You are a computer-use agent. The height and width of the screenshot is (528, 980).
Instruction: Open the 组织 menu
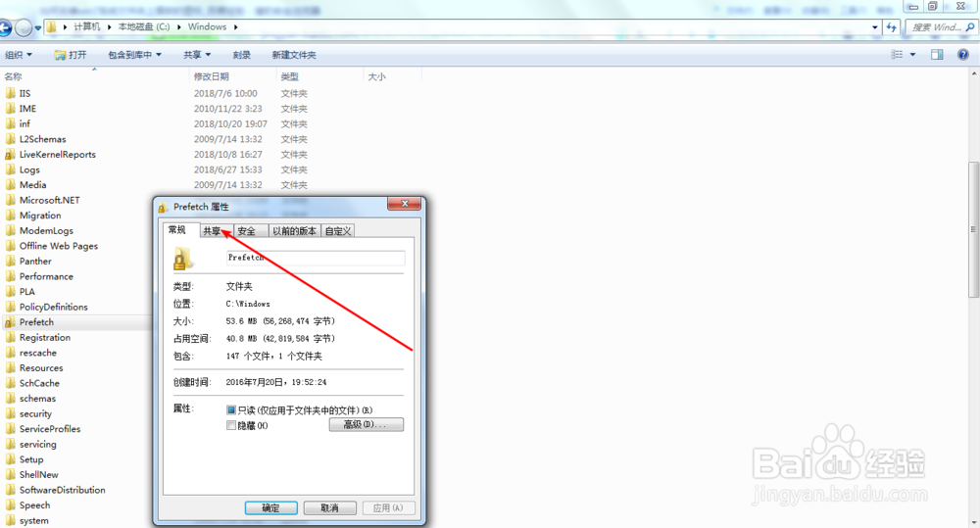pos(18,55)
